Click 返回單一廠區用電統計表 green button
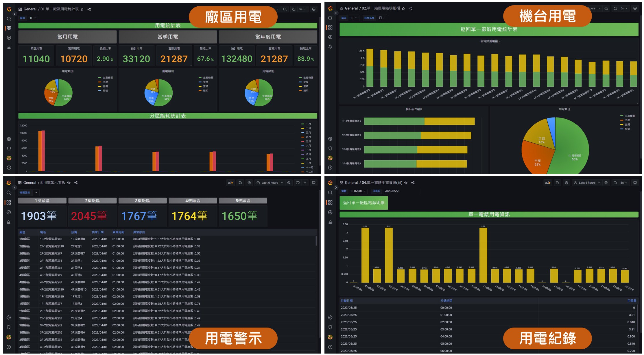This screenshot has height=355, width=644. [489, 29]
